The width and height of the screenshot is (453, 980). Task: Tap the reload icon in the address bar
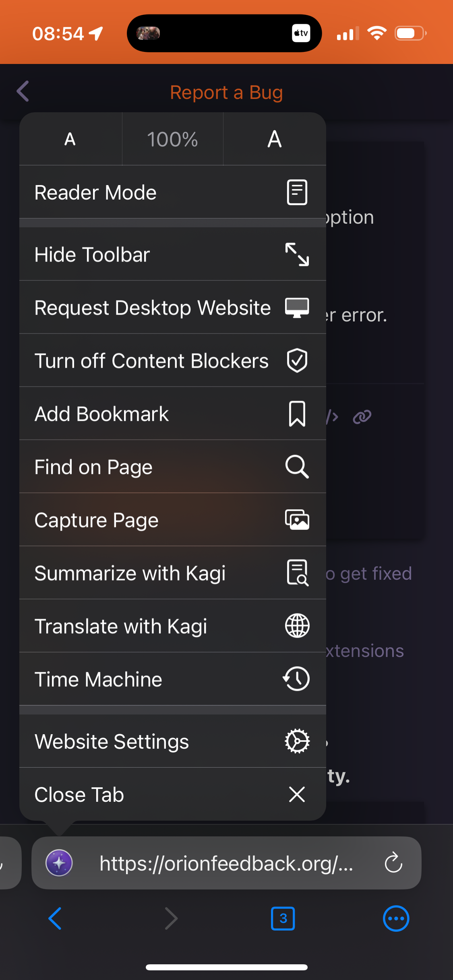coord(393,863)
